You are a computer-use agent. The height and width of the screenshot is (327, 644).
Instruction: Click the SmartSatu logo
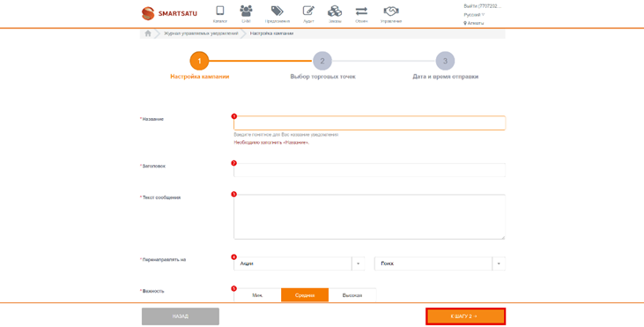click(x=169, y=13)
